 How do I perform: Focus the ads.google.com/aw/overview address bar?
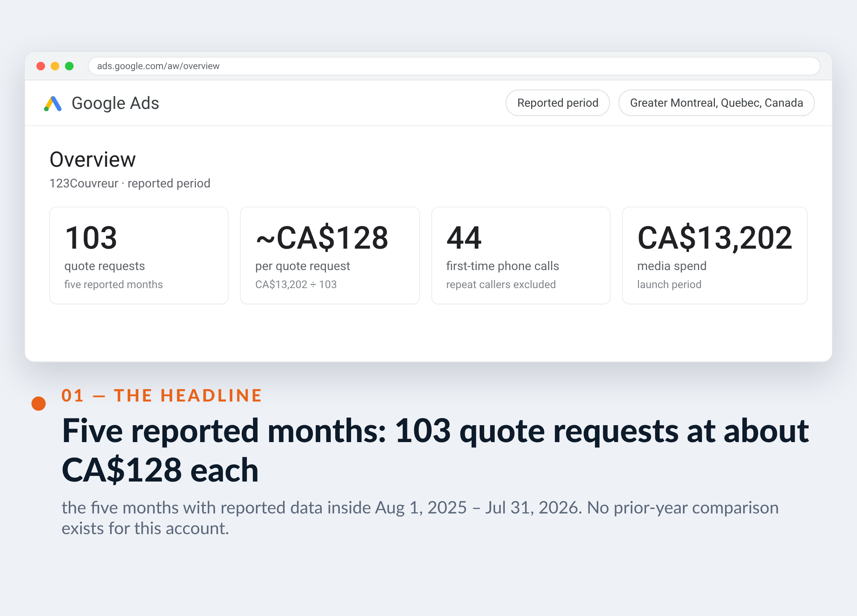(454, 66)
